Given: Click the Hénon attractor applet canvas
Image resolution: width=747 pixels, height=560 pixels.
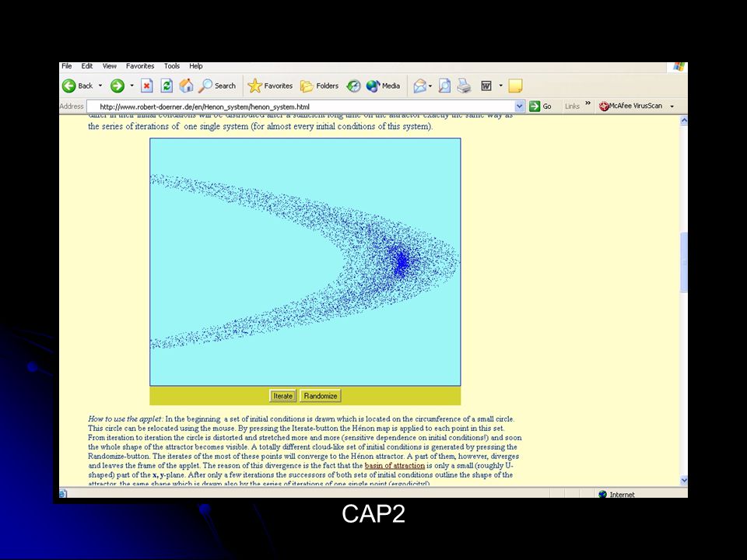Looking at the screenshot, I should [305, 262].
